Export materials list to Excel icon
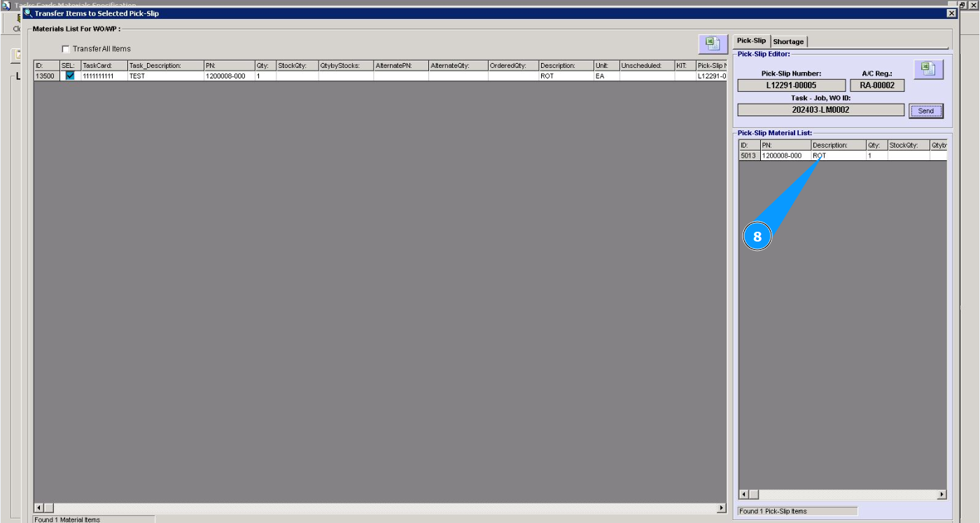The width and height of the screenshot is (980, 523). tap(713, 43)
